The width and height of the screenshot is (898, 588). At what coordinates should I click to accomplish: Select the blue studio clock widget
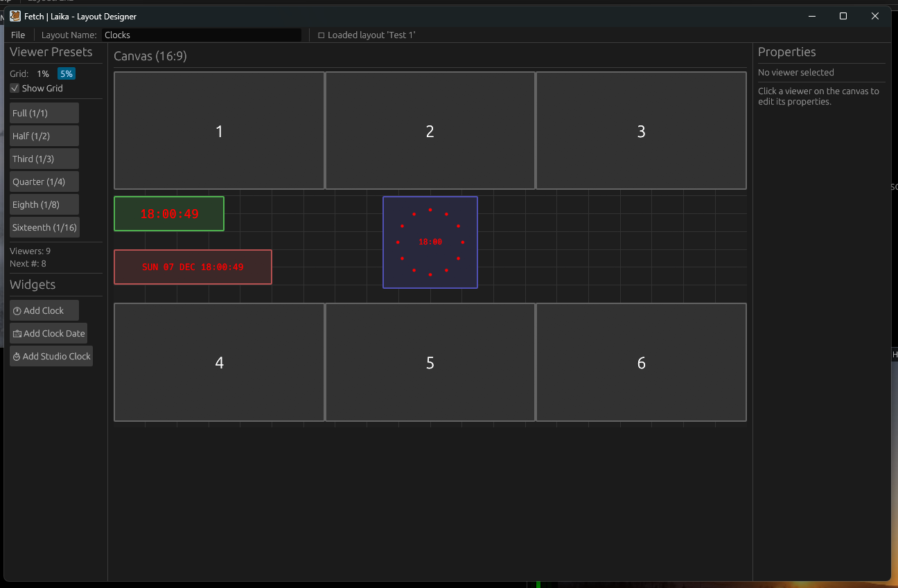(430, 242)
